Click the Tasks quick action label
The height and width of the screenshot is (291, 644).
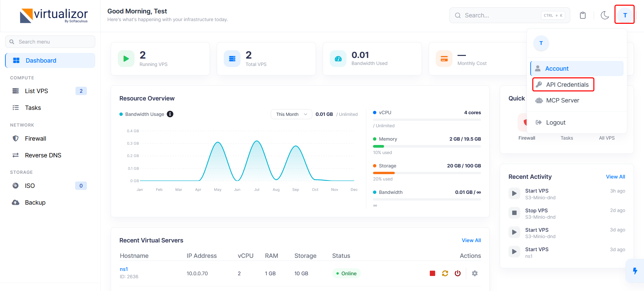coord(567,138)
